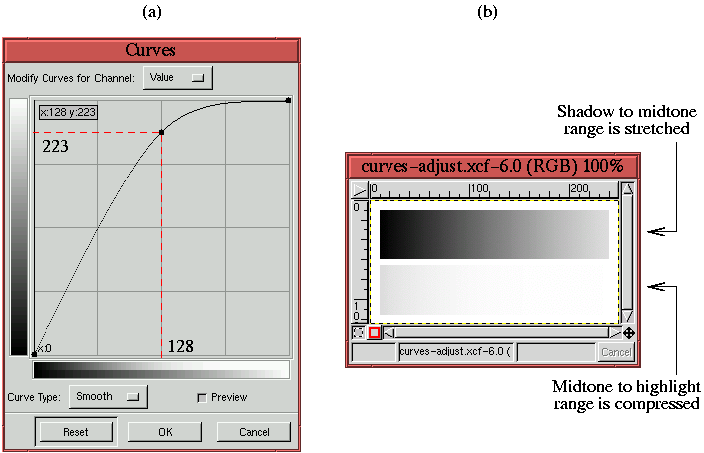704x453 pixels.
Task: Cancel the Curves dialog
Action: click(256, 432)
